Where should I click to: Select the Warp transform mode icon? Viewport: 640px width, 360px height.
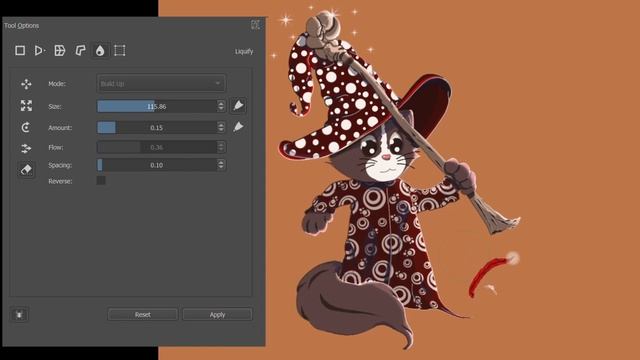60,51
